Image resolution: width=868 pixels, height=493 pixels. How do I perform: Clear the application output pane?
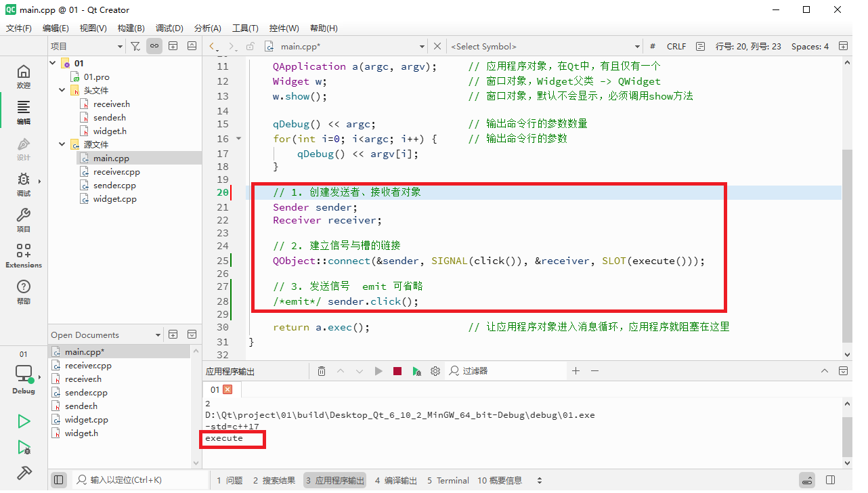pos(322,371)
